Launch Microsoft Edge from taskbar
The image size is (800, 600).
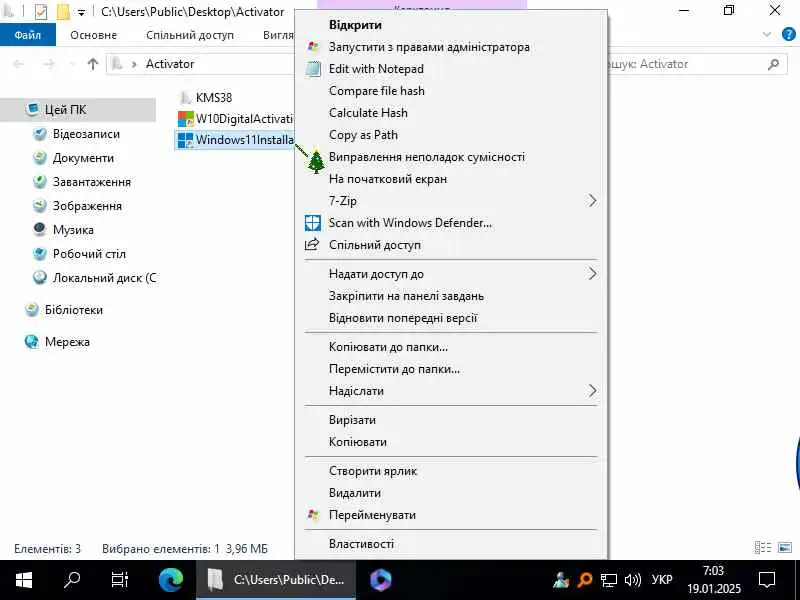(171, 580)
